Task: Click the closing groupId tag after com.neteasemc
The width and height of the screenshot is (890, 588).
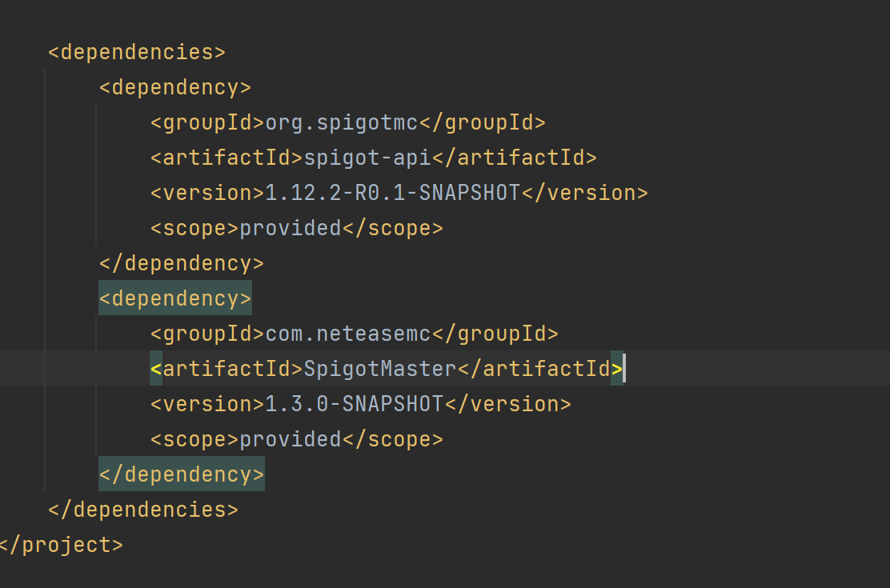Action: tap(495, 334)
